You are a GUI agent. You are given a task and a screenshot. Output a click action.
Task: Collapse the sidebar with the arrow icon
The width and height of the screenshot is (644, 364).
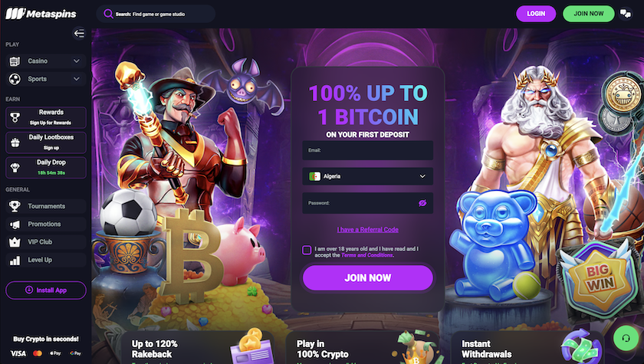pos(79,33)
